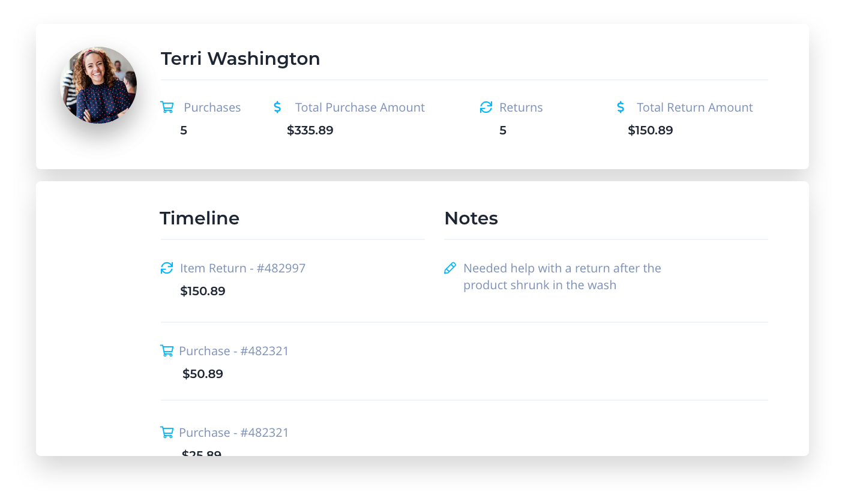Click the Total Purchase Amount dollar icon
845x504 pixels.
pyautogui.click(x=277, y=107)
